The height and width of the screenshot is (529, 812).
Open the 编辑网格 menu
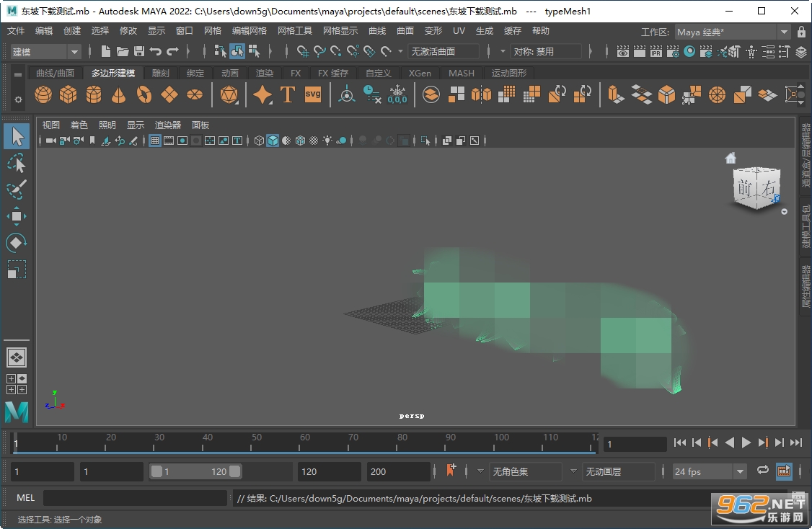(249, 31)
